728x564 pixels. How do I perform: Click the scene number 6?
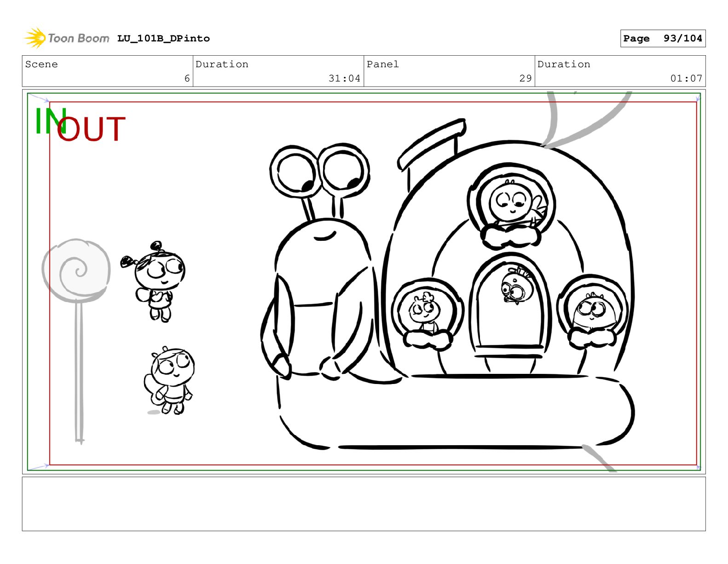(x=187, y=79)
